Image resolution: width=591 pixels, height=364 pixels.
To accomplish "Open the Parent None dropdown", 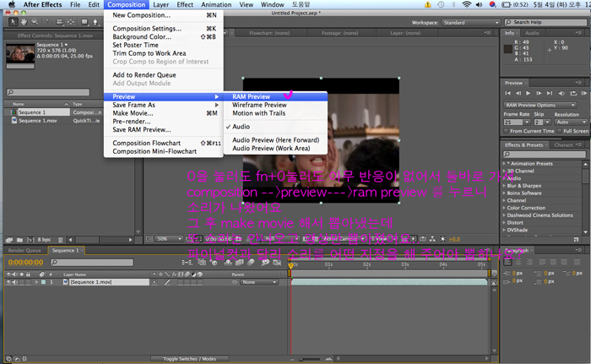I will click(258, 282).
